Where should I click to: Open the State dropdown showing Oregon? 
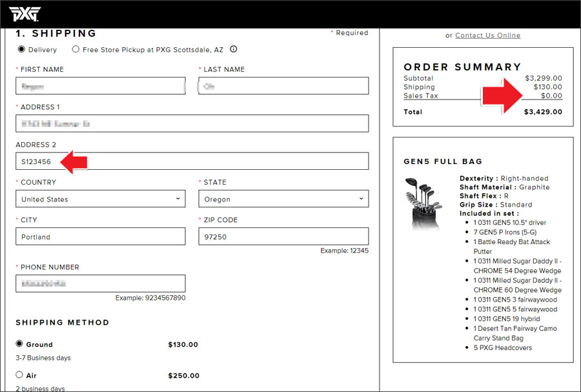[x=283, y=199]
